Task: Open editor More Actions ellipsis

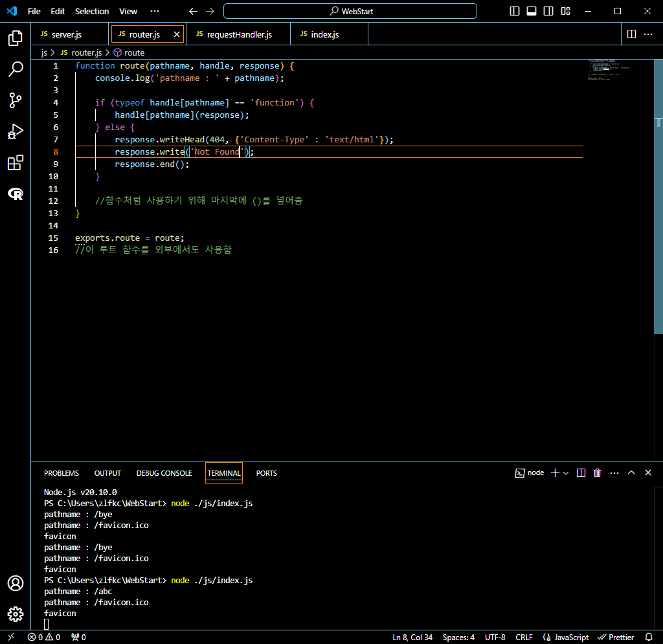Action: pyautogui.click(x=647, y=34)
